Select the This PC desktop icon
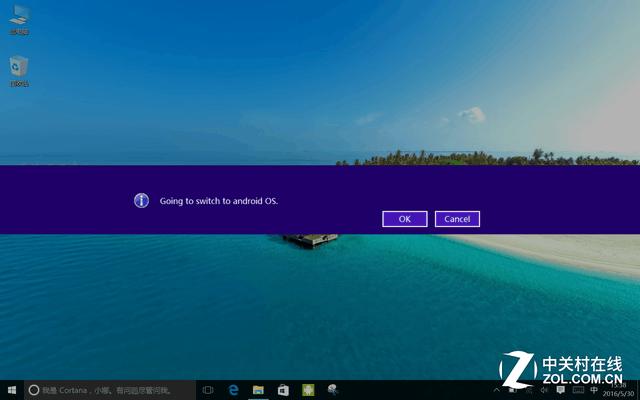Image resolution: width=640 pixels, height=400 pixels. (x=18, y=19)
